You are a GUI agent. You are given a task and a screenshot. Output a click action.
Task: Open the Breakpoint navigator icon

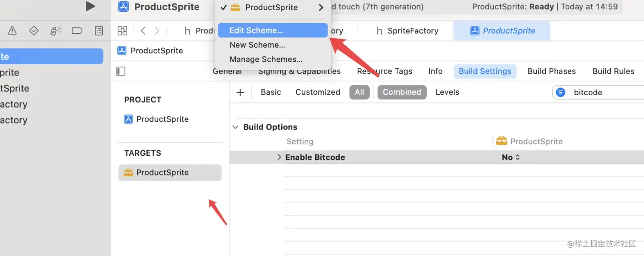(x=77, y=30)
